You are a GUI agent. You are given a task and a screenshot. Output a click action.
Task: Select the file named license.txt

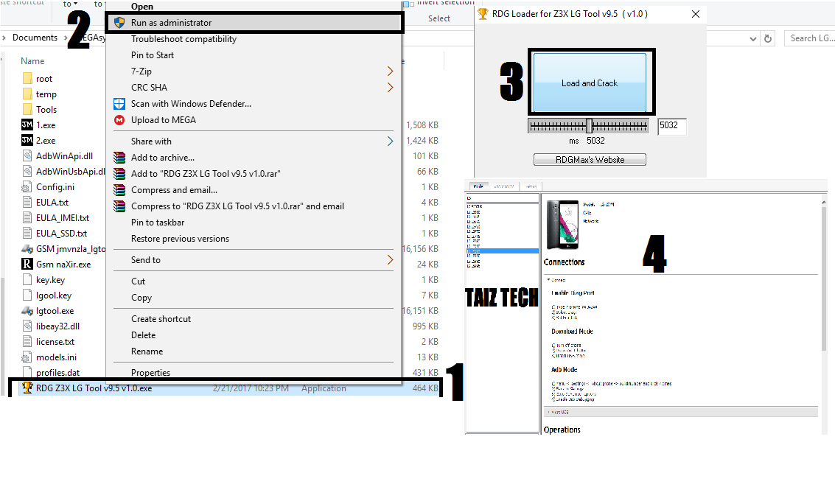pyautogui.click(x=55, y=342)
